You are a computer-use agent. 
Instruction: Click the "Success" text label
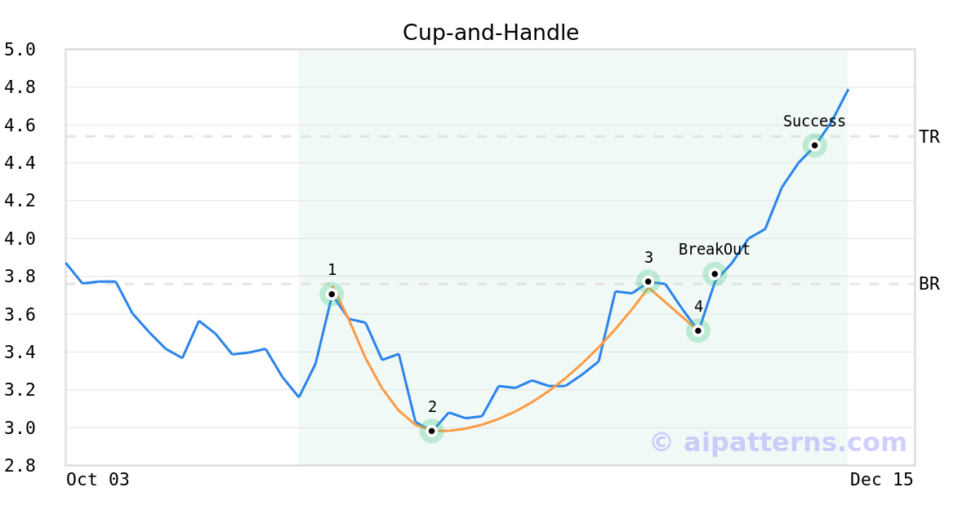[814, 122]
